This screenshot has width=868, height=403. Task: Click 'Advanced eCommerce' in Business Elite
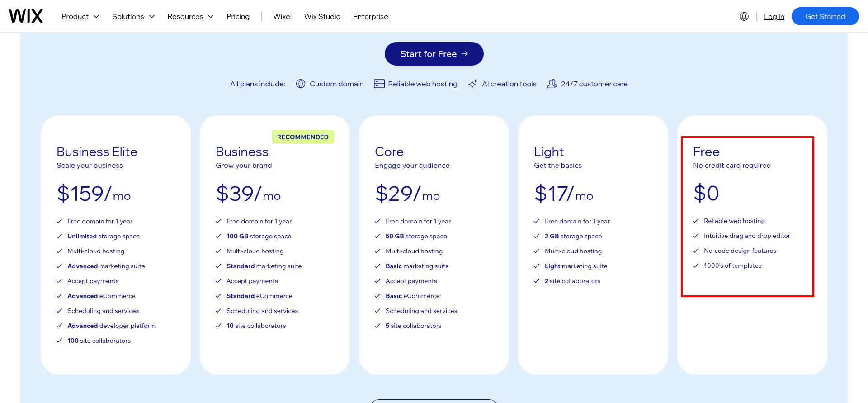click(101, 296)
